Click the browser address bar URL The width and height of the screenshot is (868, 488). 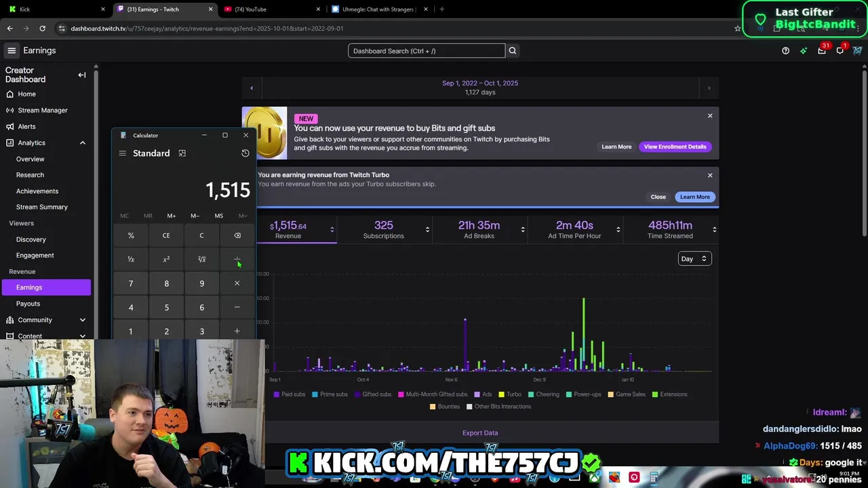(207, 28)
